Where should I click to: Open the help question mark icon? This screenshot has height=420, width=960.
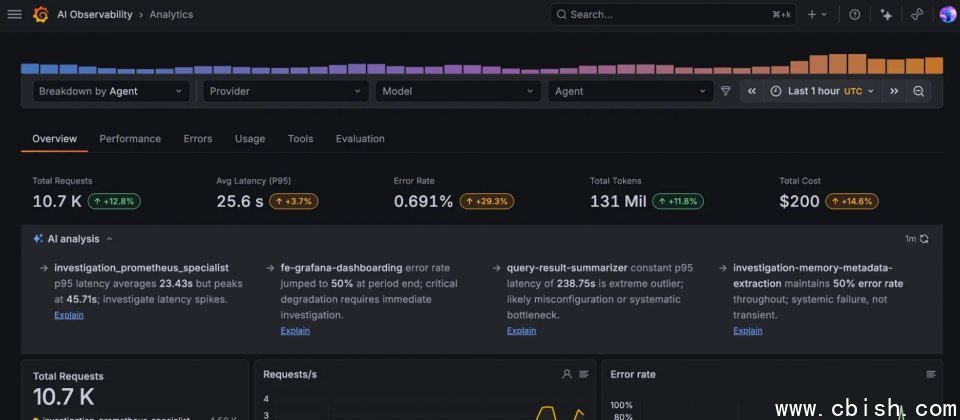855,15
